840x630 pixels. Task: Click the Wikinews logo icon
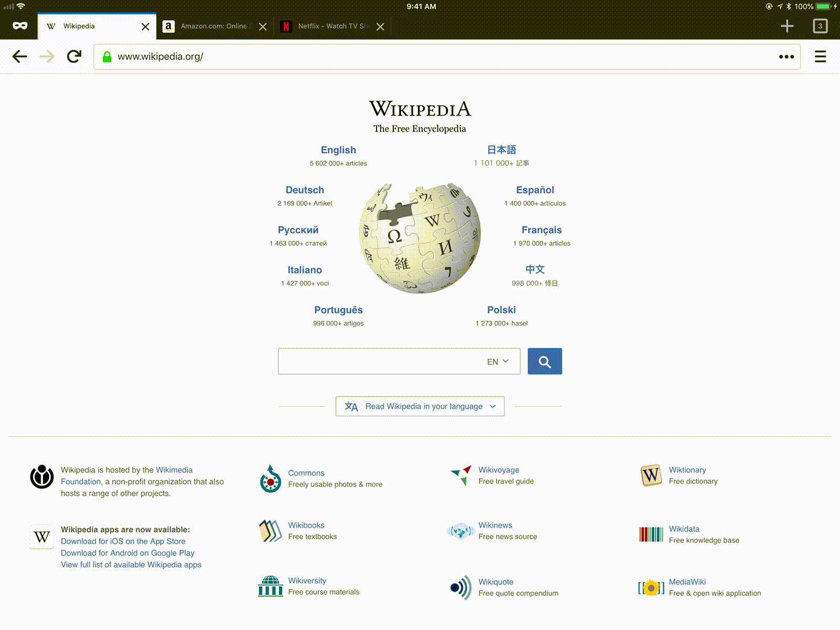pyautogui.click(x=460, y=531)
